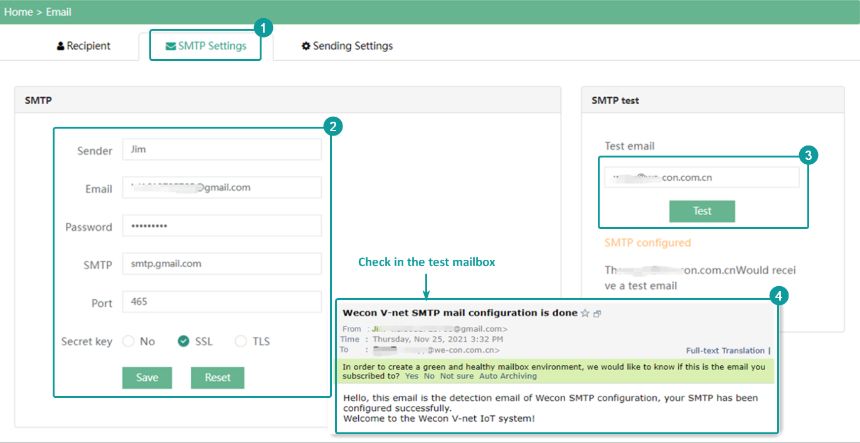Click the SMTP test panel header
The image size is (860, 443).
click(713, 101)
